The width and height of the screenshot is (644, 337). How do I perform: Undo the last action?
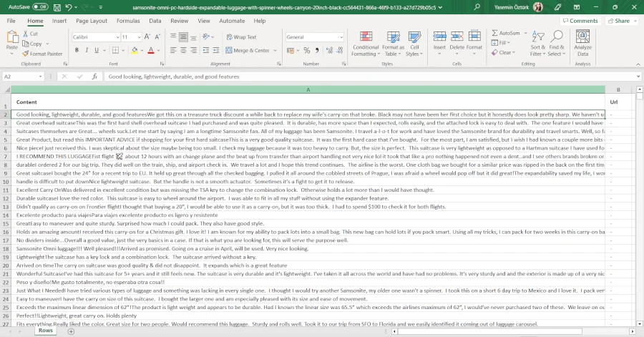pyautogui.click(x=69, y=7)
